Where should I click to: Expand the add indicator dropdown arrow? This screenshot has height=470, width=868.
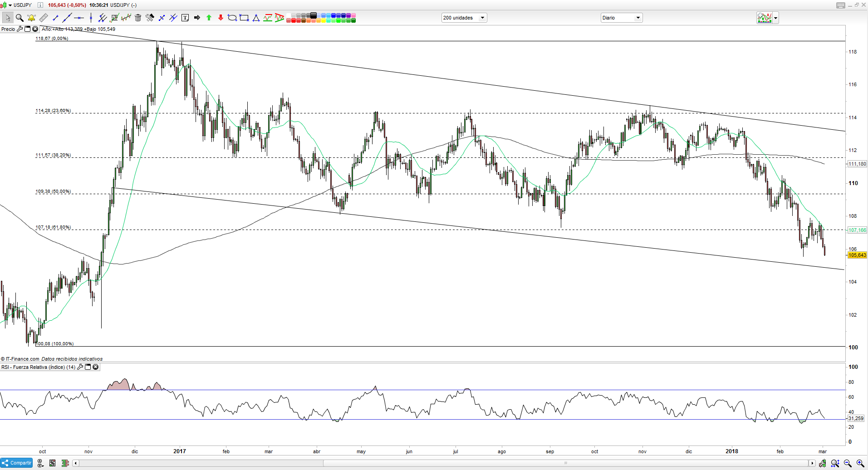[776, 18]
